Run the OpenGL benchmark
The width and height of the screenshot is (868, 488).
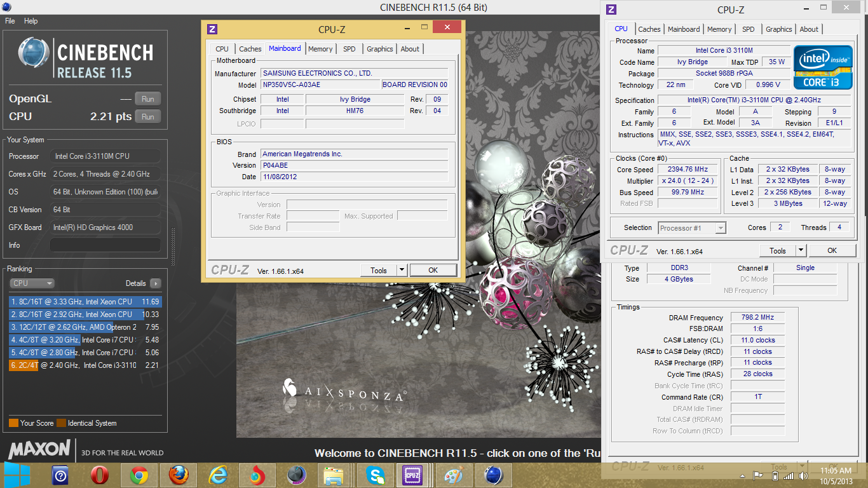148,98
